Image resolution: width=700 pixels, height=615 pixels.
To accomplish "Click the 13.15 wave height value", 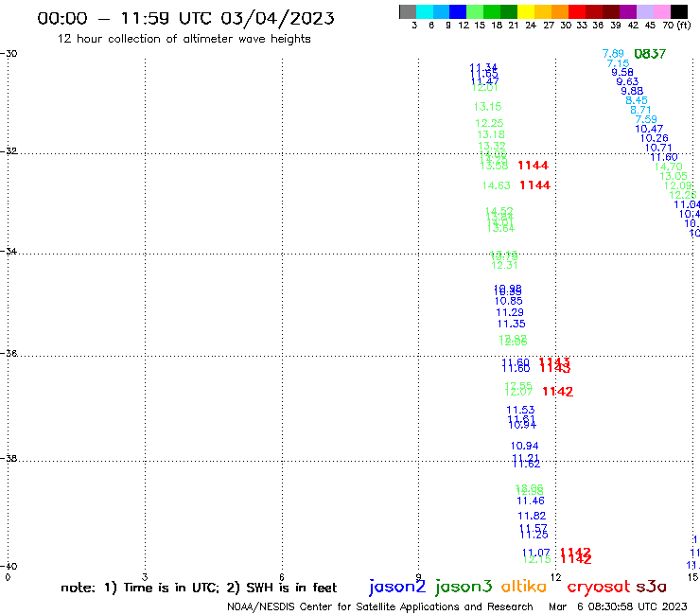I will (487, 107).
